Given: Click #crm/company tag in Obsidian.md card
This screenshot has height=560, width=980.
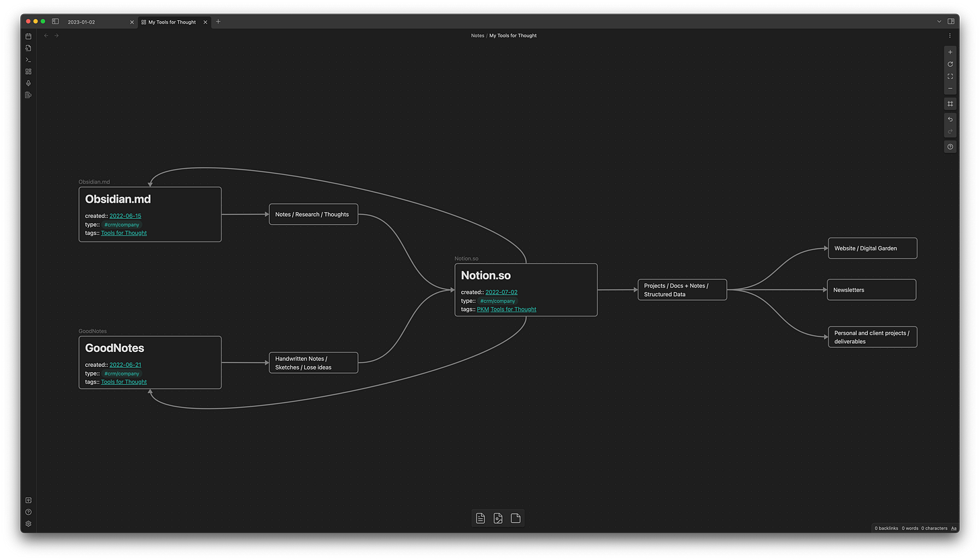Looking at the screenshot, I should (x=122, y=225).
